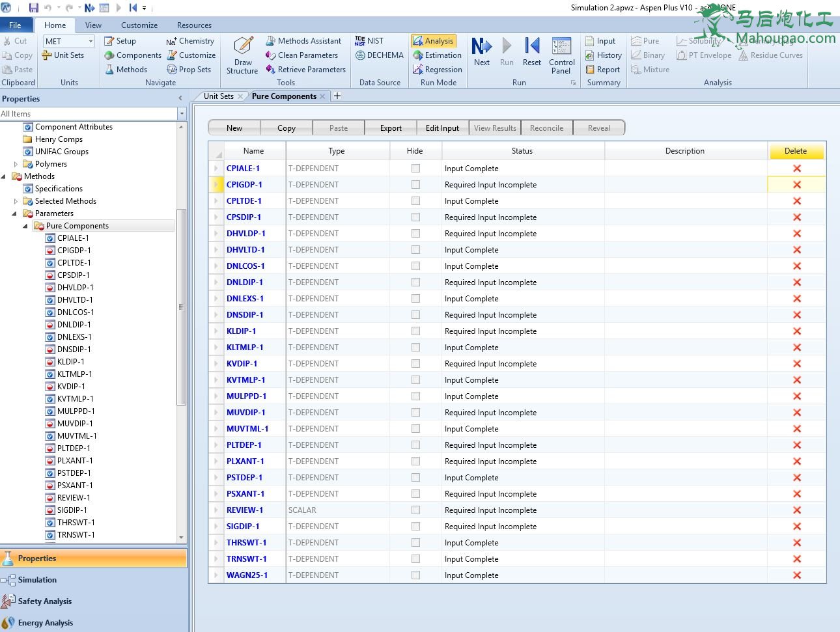The width and height of the screenshot is (840, 632).
Task: Toggle Hide checkbox for MULPPD-1
Action: (415, 396)
